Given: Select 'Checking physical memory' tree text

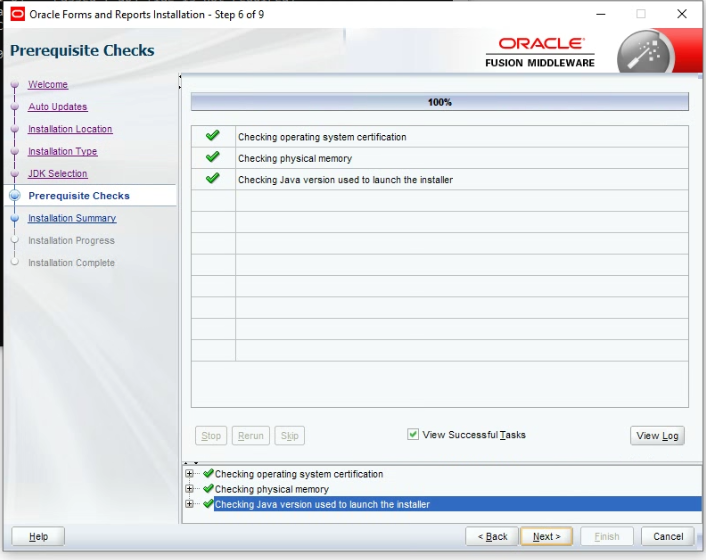Looking at the screenshot, I should (x=272, y=489).
